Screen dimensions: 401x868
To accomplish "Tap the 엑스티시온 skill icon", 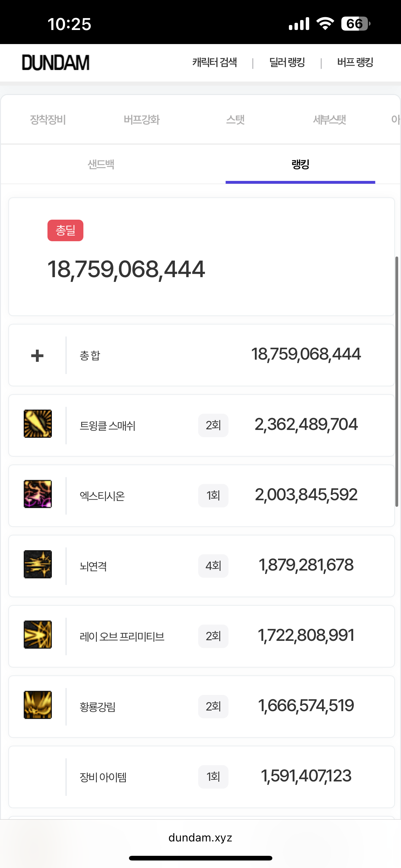I will pyautogui.click(x=38, y=494).
